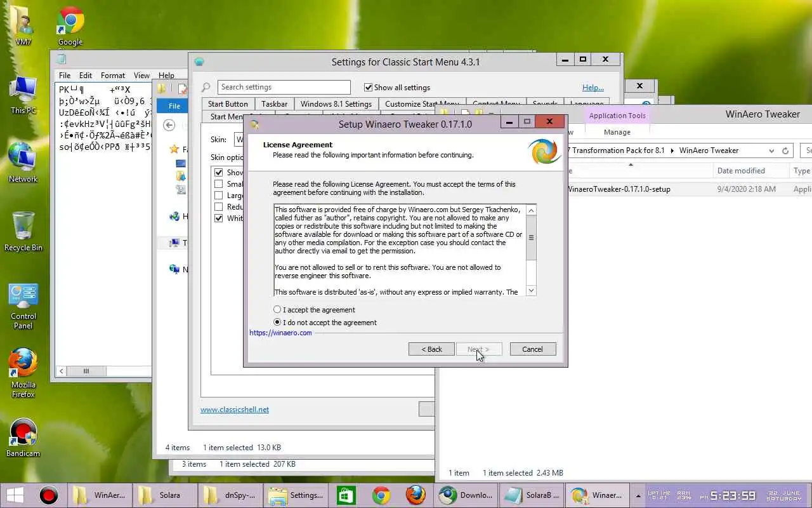Viewport: 812px width, 508px height.
Task: Open Control Panel desktop icon
Action: (x=23, y=305)
